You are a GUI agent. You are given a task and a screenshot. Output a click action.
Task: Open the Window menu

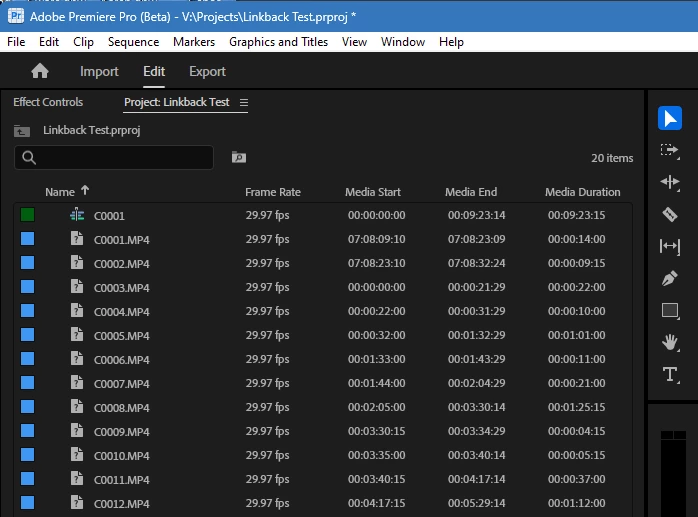[x=403, y=42]
